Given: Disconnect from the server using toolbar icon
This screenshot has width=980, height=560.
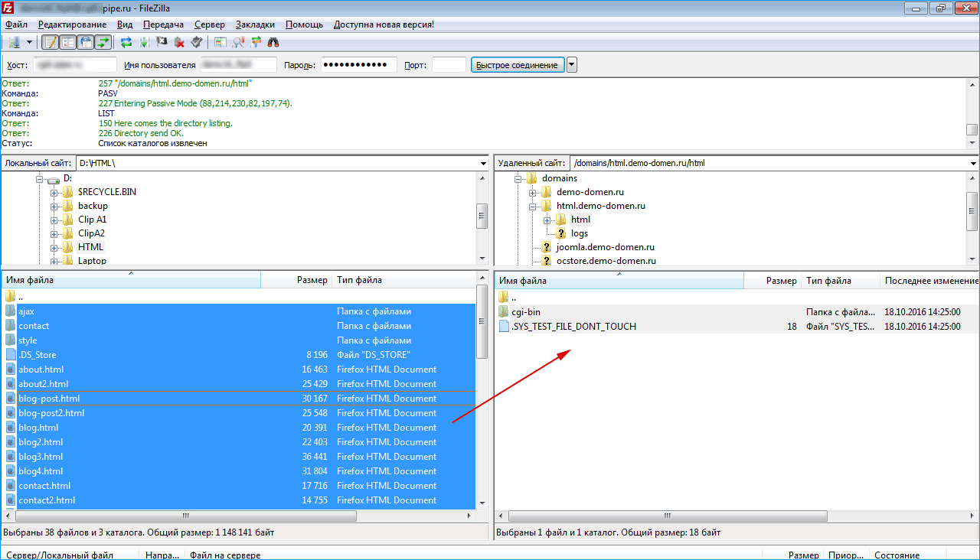Looking at the screenshot, I should coord(179,42).
